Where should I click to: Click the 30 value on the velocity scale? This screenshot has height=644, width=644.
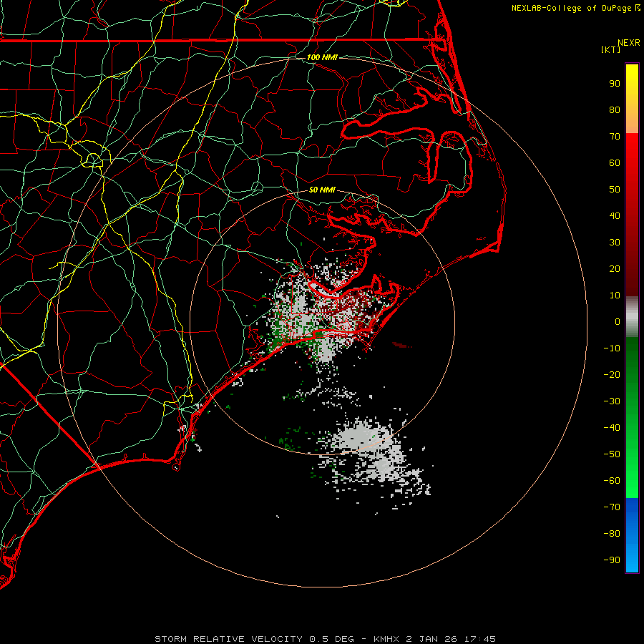click(x=615, y=243)
